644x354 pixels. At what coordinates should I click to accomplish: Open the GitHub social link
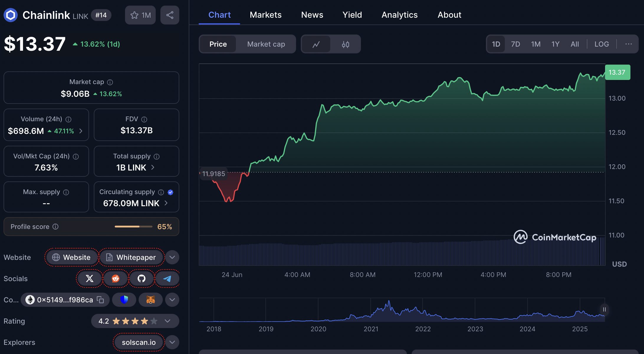tap(142, 278)
